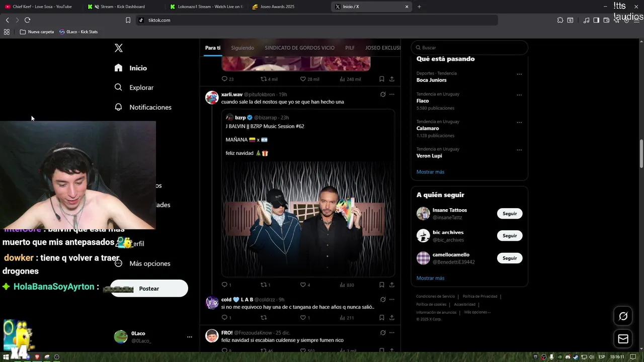Repost the xarli.wav post
This screenshot has width=644, height=362.
click(x=266, y=285)
